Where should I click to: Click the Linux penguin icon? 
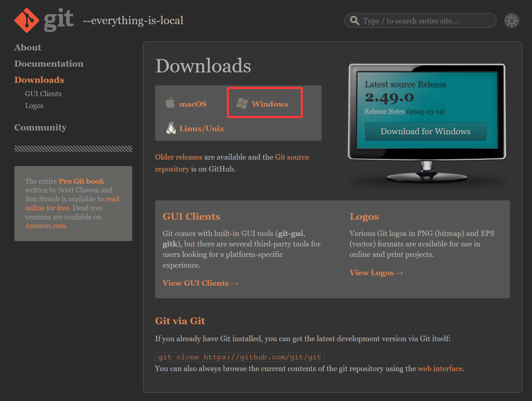[171, 128]
